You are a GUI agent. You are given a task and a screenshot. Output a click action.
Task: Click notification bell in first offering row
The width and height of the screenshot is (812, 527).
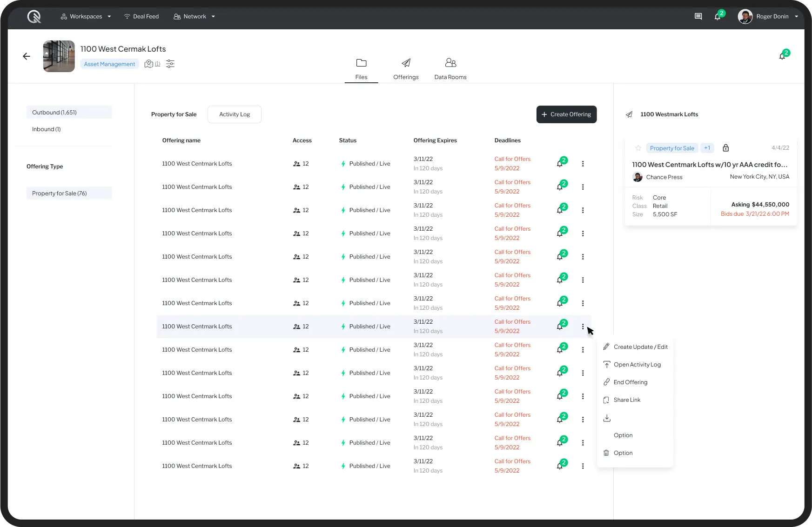[560, 164]
